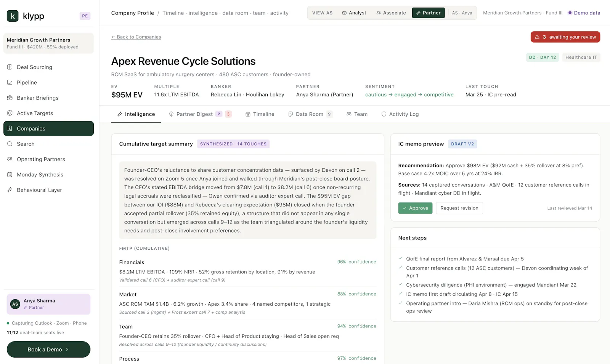610x364 pixels.
Task: Click Request revision button
Action: tap(459, 208)
